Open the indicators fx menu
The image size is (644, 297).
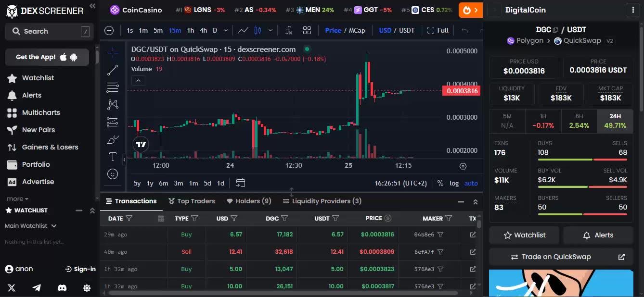coord(288,30)
